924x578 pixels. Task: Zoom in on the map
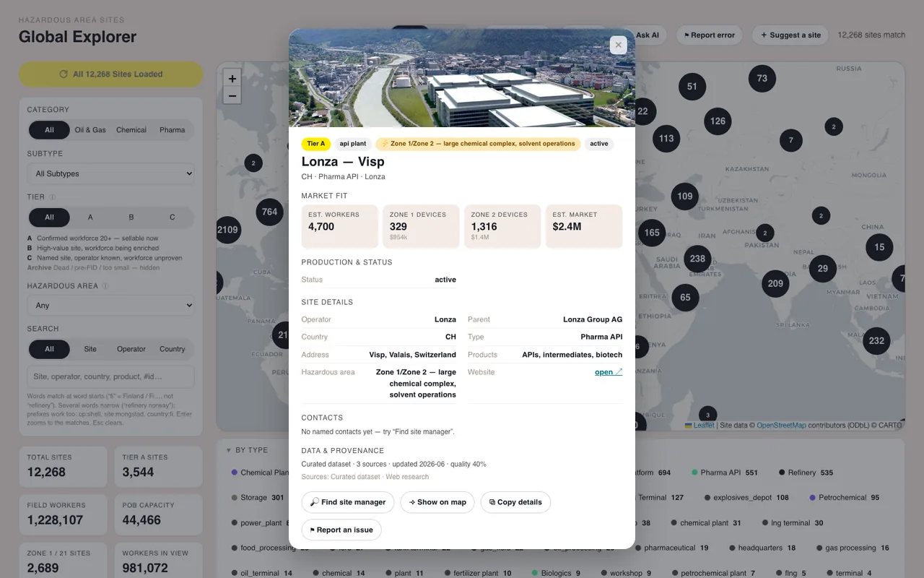[x=232, y=78]
